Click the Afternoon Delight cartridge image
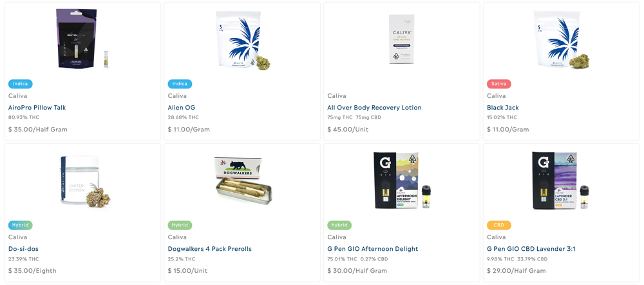The image size is (644, 285). pyautogui.click(x=402, y=181)
